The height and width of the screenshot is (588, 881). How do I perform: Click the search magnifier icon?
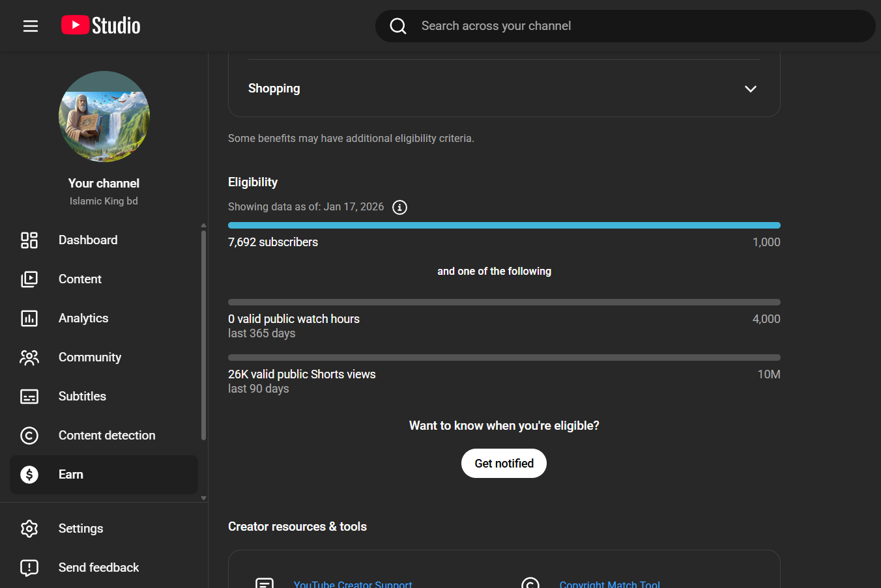point(398,26)
